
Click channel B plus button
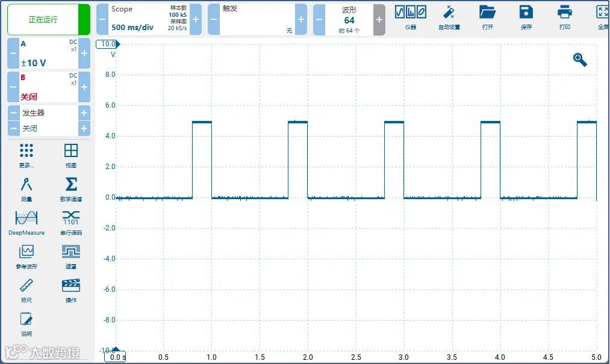[84, 87]
